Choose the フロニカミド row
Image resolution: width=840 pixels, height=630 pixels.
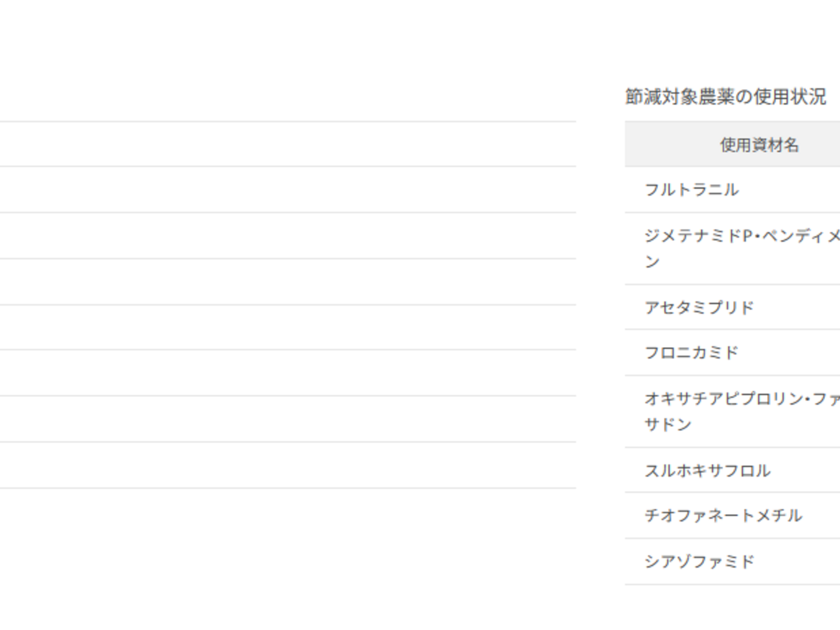692,352
